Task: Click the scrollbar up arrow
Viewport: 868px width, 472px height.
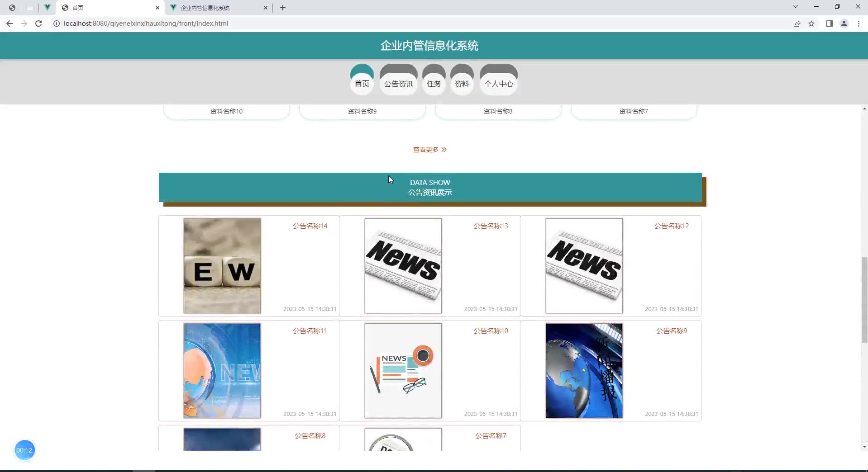Action: coord(864,109)
